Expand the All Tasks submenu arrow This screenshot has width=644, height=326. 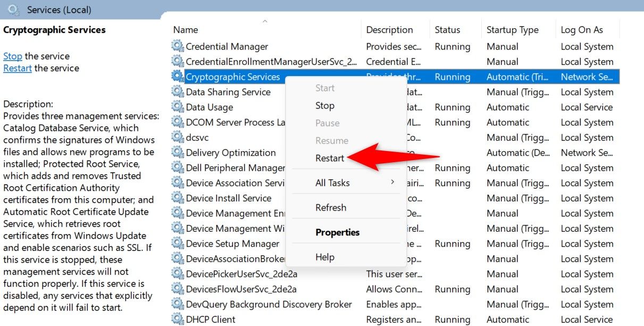click(392, 182)
